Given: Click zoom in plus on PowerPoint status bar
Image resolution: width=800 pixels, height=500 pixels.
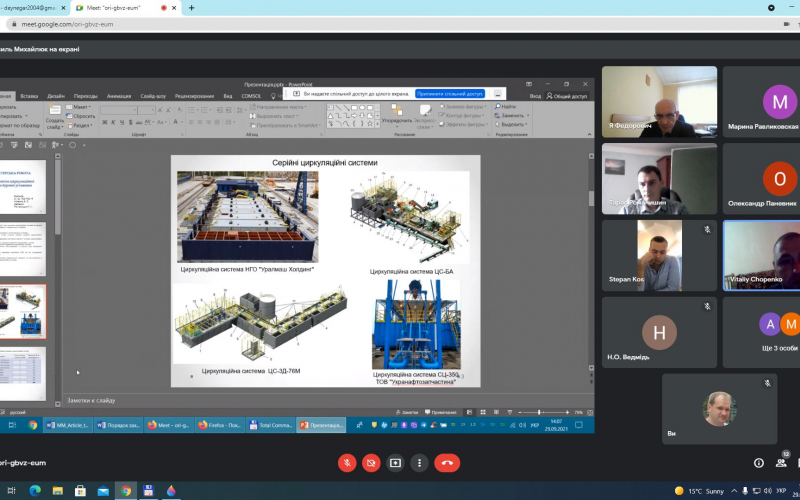Looking at the screenshot, I should pos(567,412).
